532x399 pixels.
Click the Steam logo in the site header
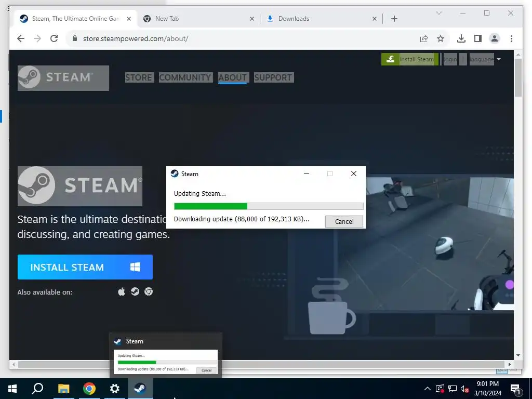(63, 78)
